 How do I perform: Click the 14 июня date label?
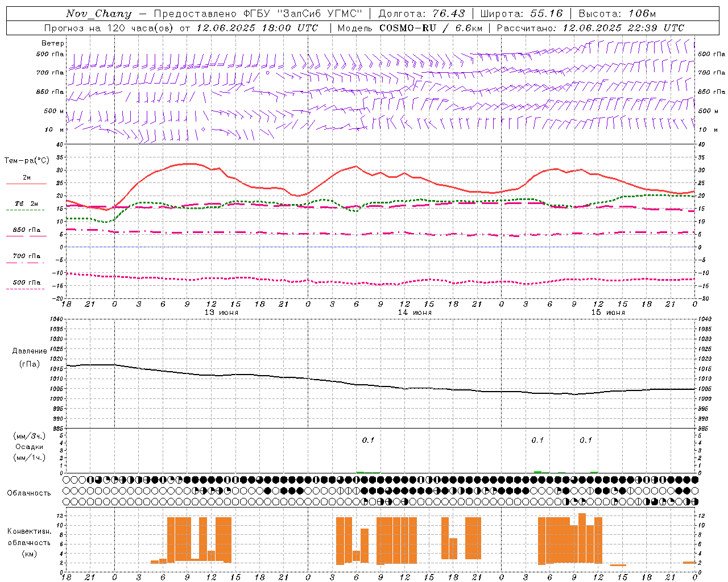(x=415, y=313)
